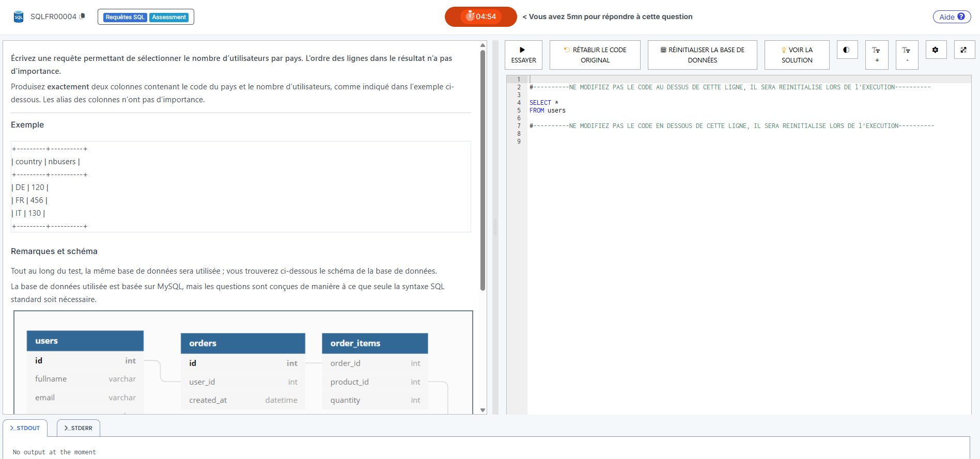Select the Requêtes SQL tag
Screen dimensions: 980x459
[125, 17]
